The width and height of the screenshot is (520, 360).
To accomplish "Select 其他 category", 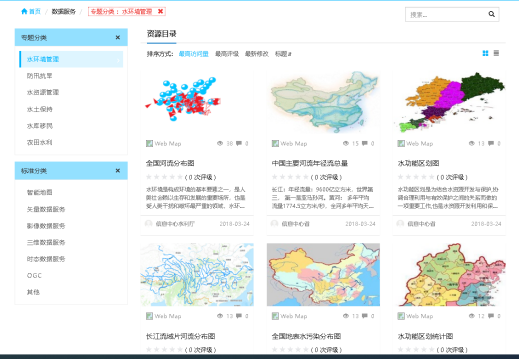I will pos(33,292).
